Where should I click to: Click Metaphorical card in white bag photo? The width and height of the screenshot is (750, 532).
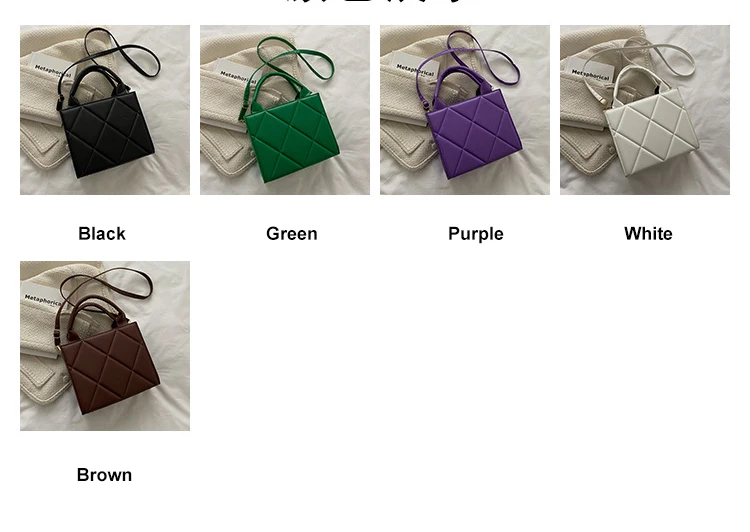point(591,74)
